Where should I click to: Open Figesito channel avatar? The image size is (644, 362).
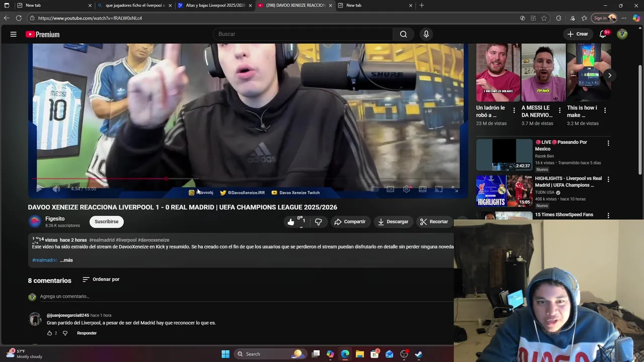click(x=35, y=221)
